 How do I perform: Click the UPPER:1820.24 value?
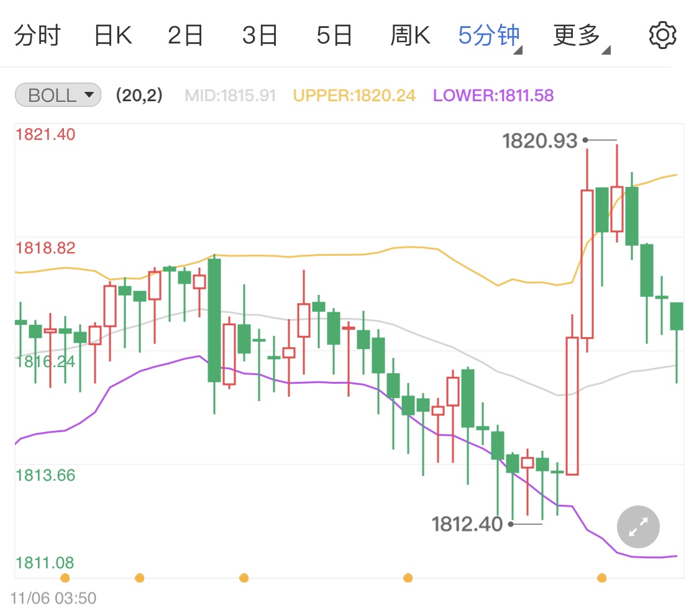pyautogui.click(x=354, y=95)
